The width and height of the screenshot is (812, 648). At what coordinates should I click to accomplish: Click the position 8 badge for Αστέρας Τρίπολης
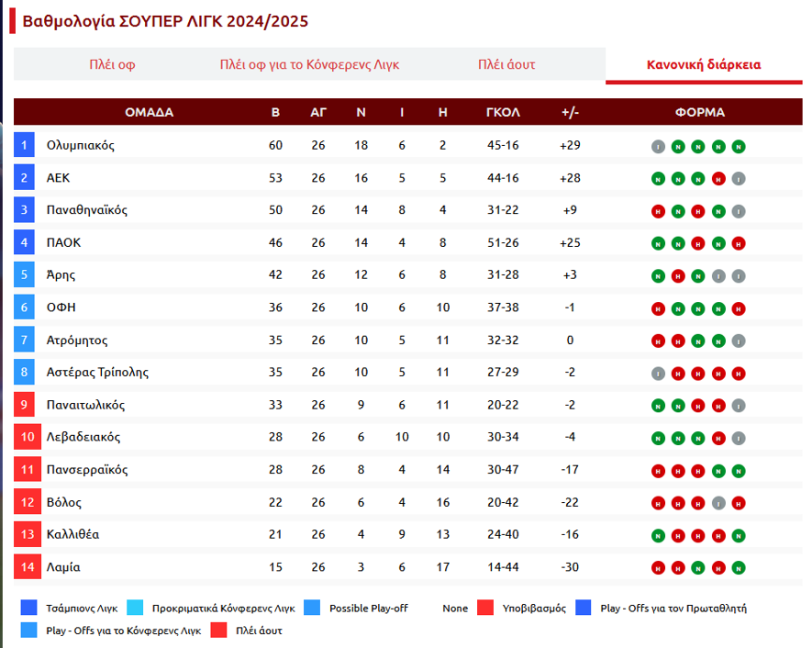24,372
